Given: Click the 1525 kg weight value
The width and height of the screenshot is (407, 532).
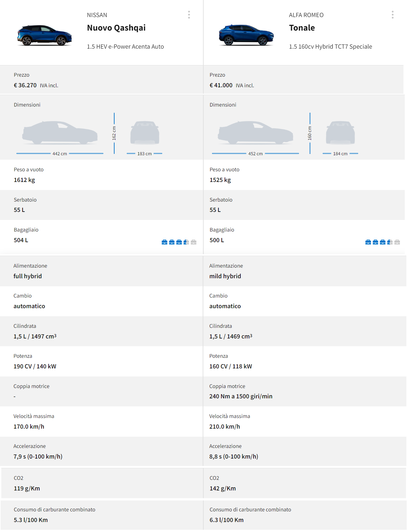Looking at the screenshot, I should pos(220,180).
